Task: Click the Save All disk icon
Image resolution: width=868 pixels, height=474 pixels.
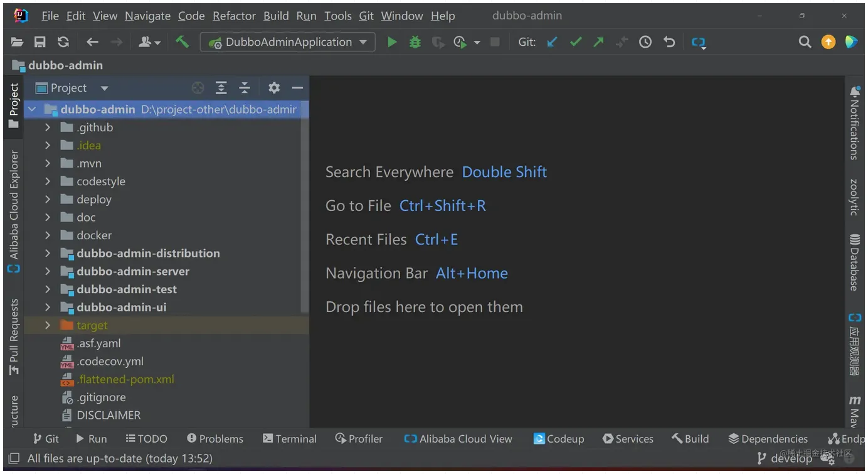Action: click(40, 42)
